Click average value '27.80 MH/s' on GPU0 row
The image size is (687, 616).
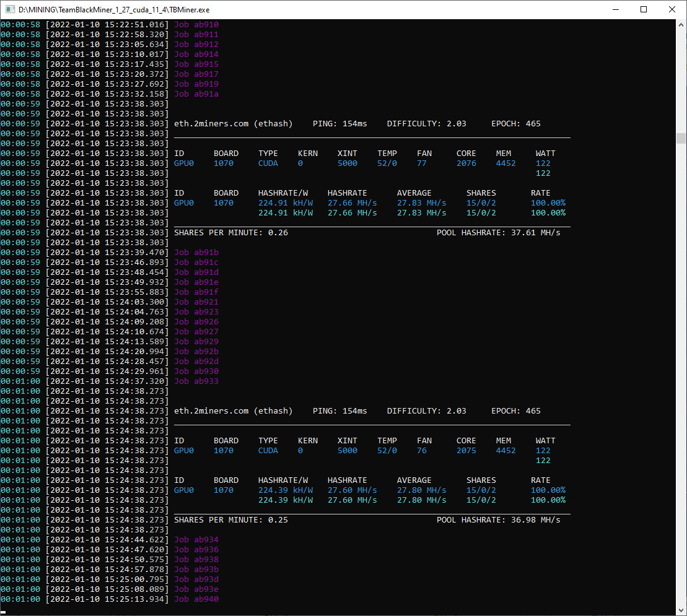point(422,490)
